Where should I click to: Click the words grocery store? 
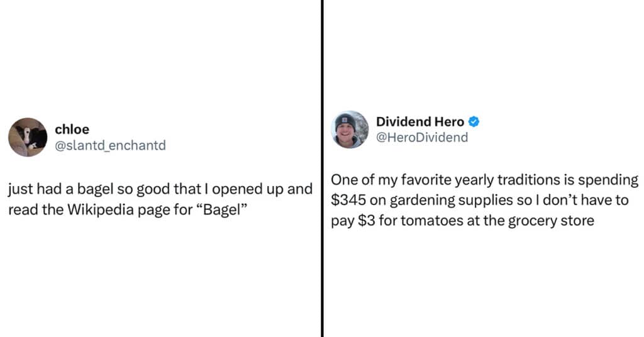tap(551, 221)
